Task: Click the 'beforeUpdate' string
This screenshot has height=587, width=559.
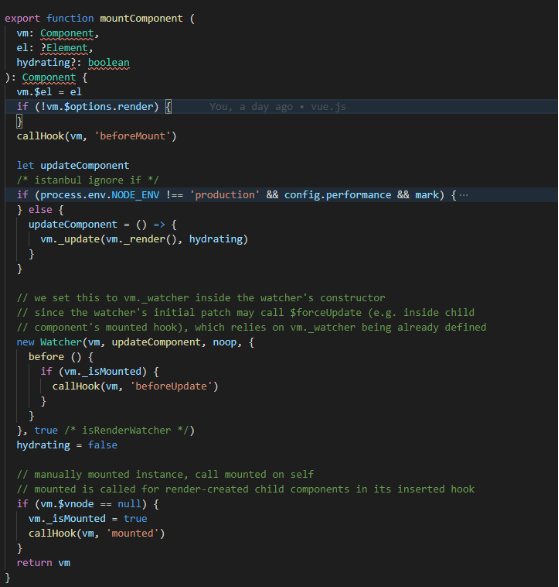Action: (x=171, y=386)
